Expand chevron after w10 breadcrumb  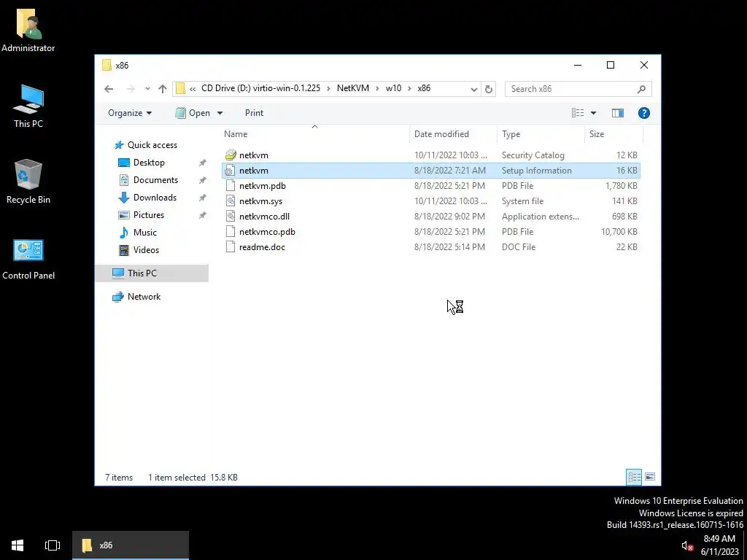[x=409, y=88]
